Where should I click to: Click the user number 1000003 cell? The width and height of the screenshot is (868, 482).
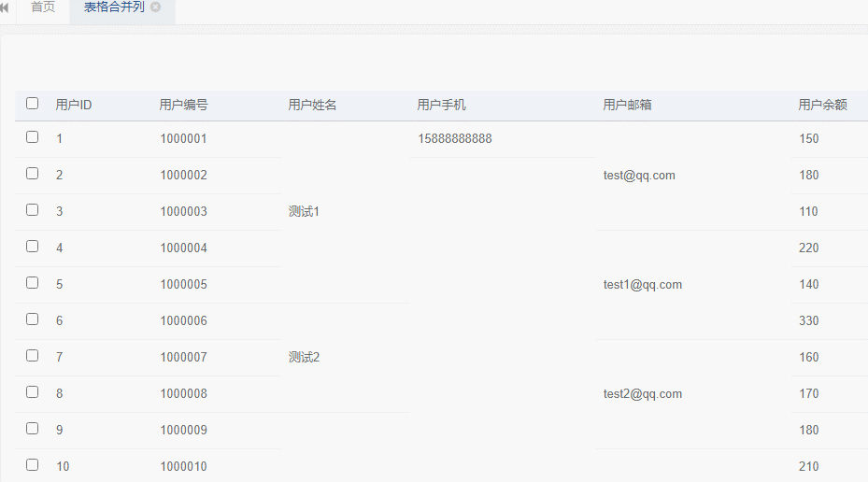183,212
